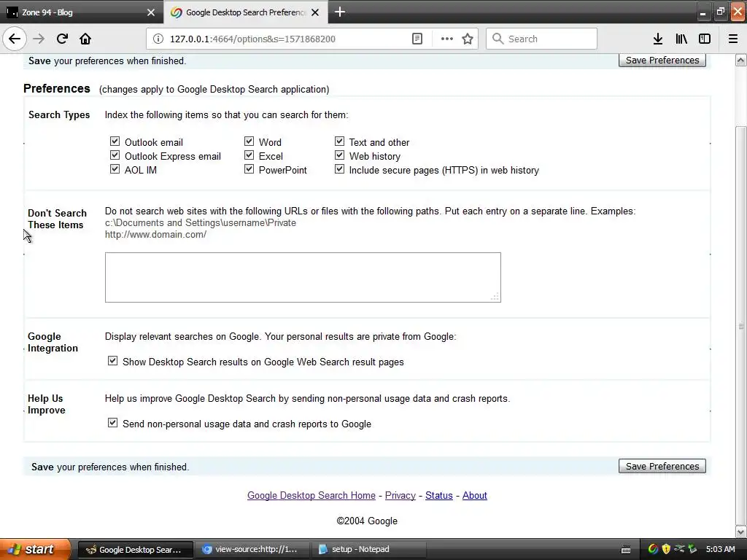Toggle the sidebar view icon

coord(705,39)
